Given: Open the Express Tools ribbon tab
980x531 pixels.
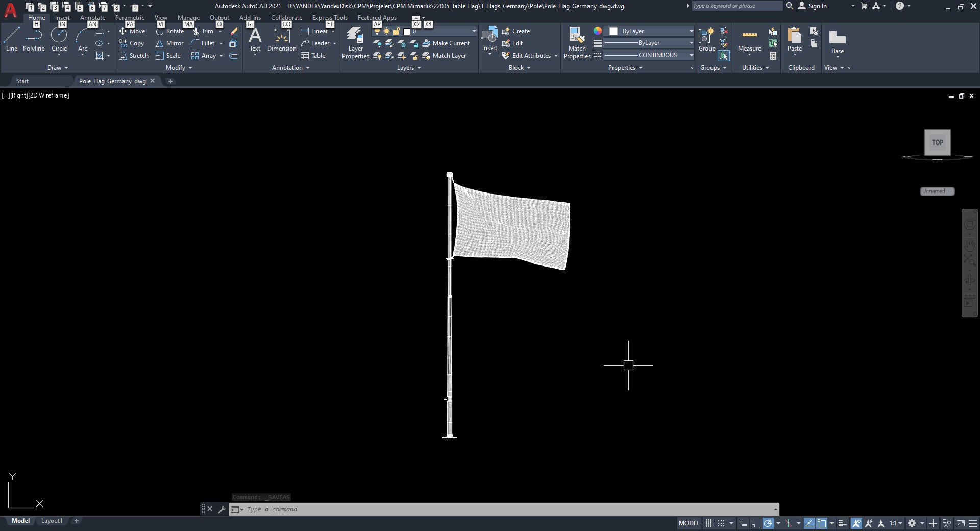Looking at the screenshot, I should point(330,18).
